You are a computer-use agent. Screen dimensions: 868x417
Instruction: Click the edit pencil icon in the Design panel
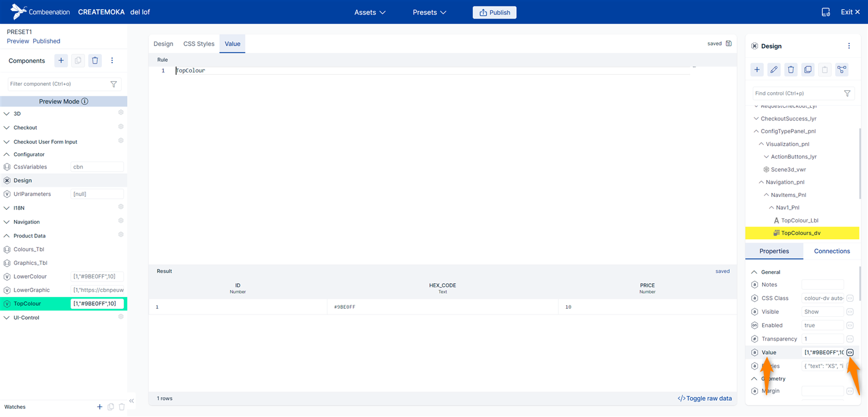[774, 69]
